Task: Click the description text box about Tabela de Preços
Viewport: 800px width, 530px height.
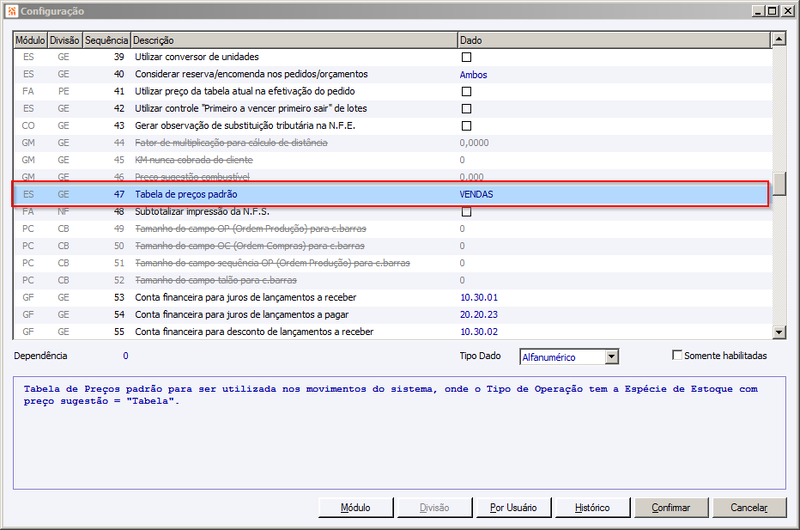Action: coord(399,433)
